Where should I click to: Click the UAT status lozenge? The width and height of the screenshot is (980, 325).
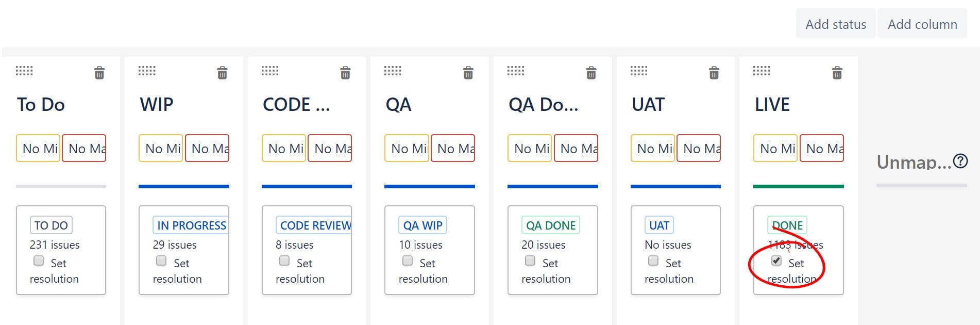click(659, 225)
